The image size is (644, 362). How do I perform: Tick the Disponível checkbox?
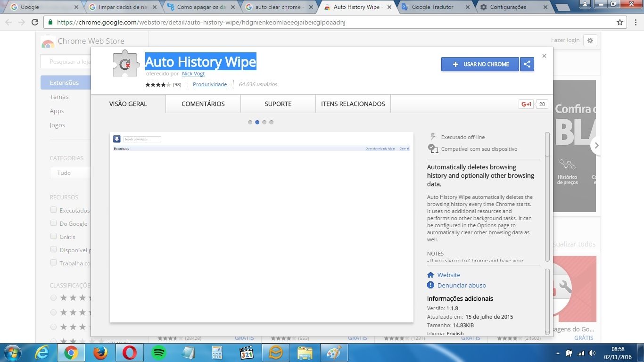[53, 250]
